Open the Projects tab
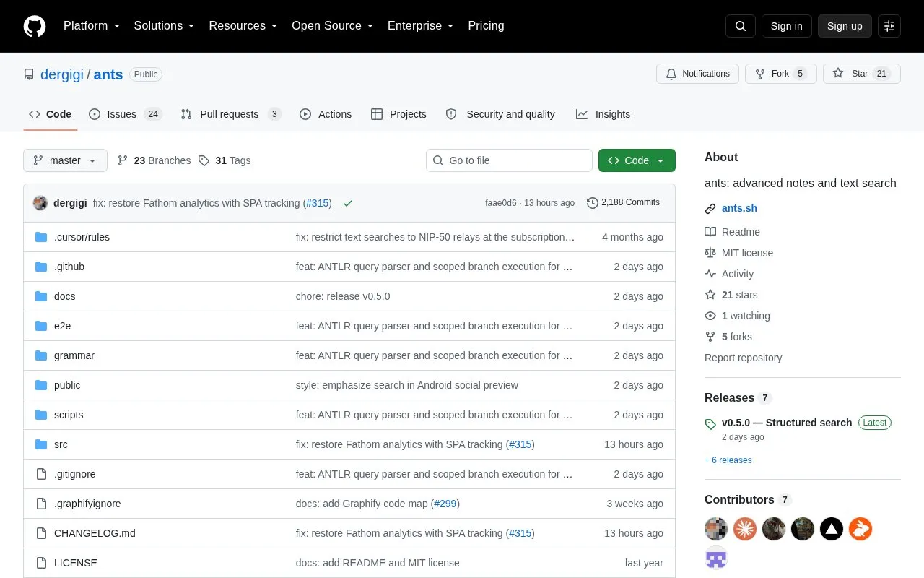The width and height of the screenshot is (924, 578). 398,114
